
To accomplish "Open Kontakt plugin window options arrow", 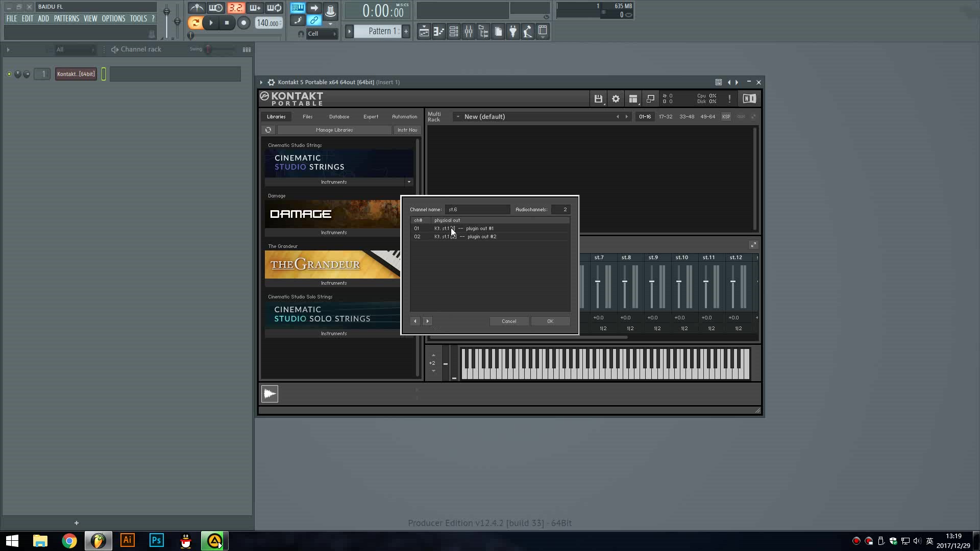I will [261, 82].
